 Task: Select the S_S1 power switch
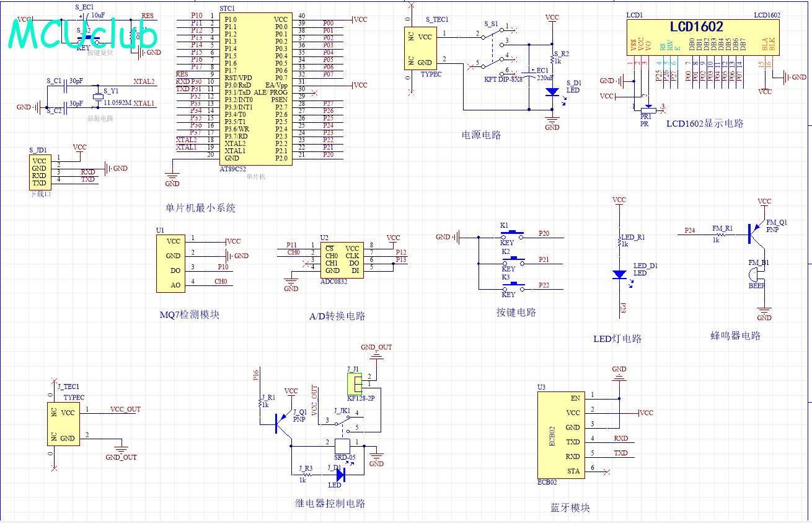[492, 46]
